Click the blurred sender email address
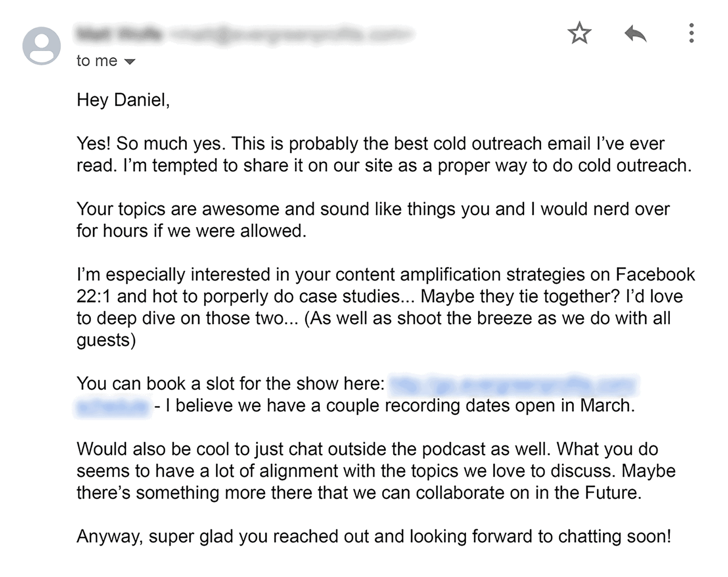Viewport: 728px width, 577px height. click(290, 34)
